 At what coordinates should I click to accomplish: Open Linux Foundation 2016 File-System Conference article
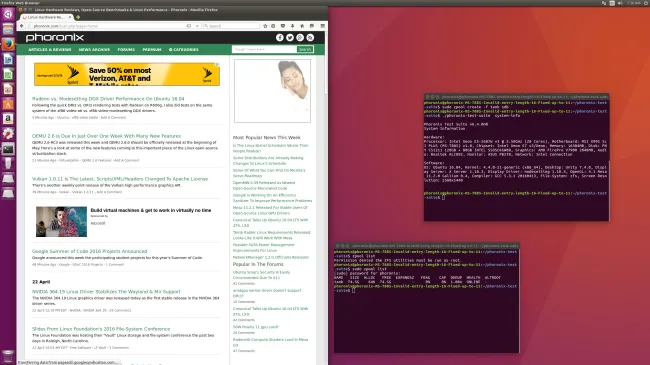tap(101, 329)
